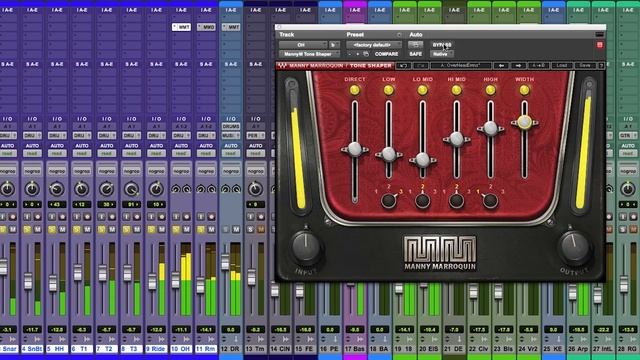Mute the 5 HH track

click(x=62, y=229)
